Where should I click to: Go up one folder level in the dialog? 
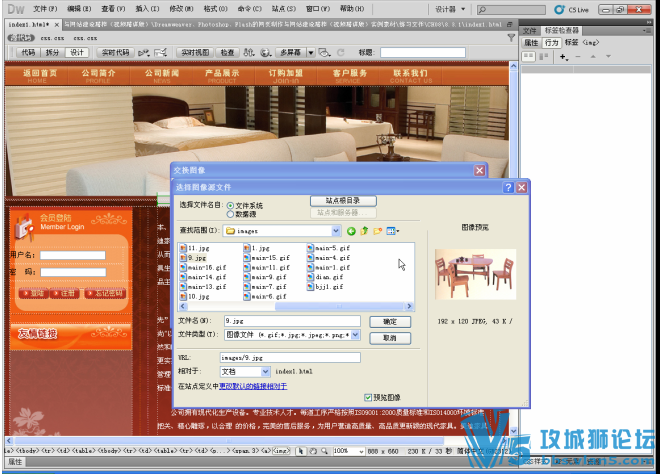click(x=364, y=231)
